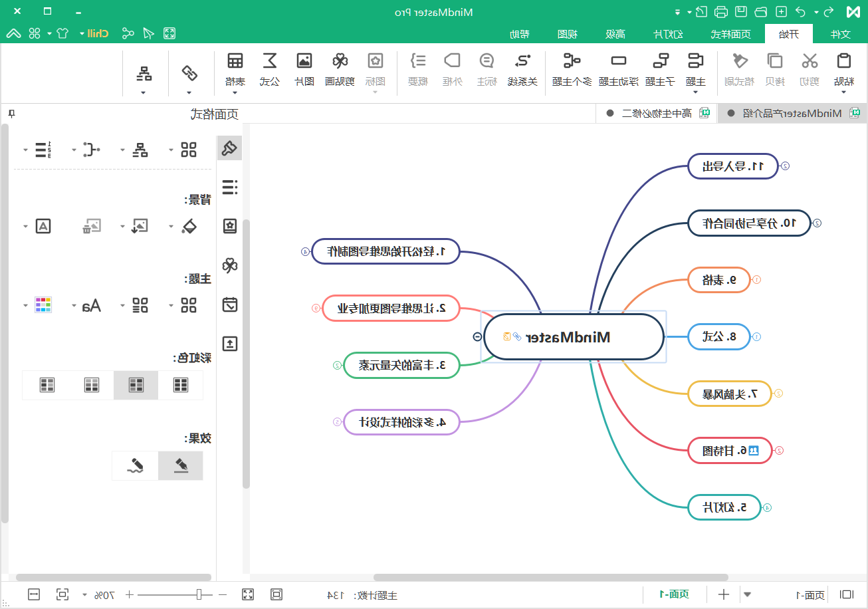Collapse the MindMaster central topic minus button
The width and height of the screenshot is (868, 609).
[477, 336]
